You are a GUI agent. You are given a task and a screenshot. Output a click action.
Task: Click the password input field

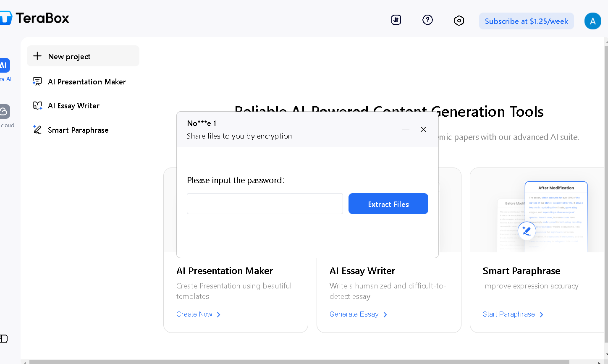[x=265, y=204]
